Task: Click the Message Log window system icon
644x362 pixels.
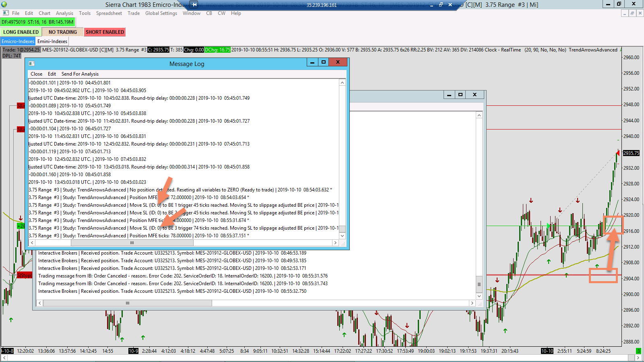Action: pyautogui.click(x=32, y=64)
